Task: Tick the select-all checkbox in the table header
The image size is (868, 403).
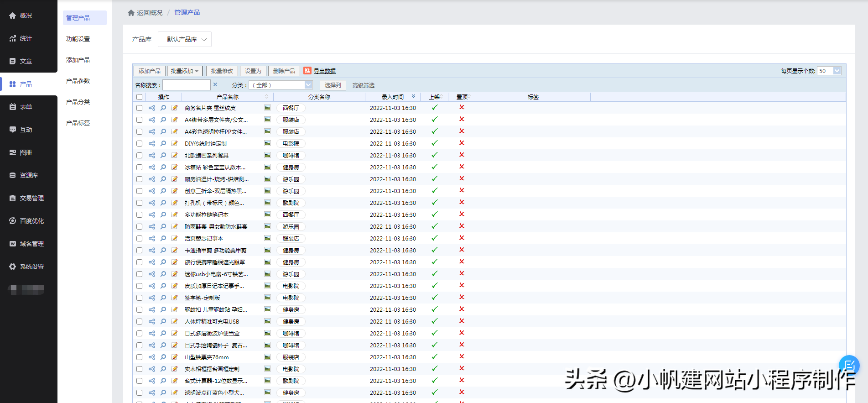Action: 140,97
